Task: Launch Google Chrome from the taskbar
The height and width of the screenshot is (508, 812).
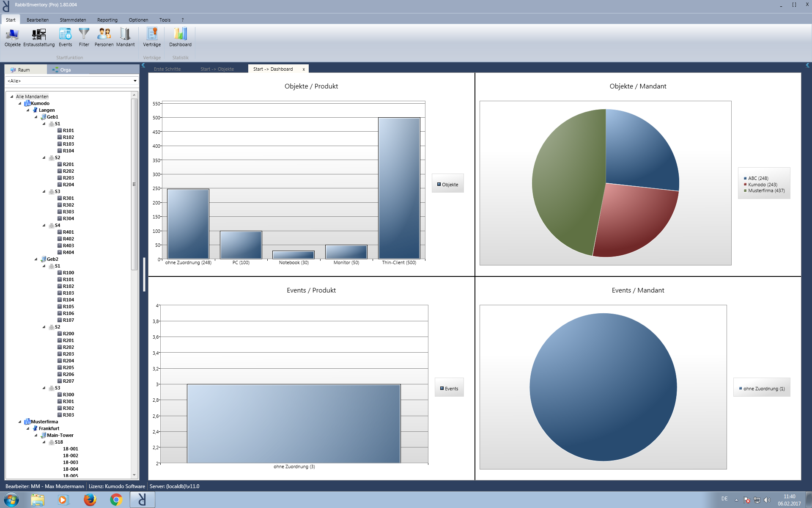Action: pos(115,500)
